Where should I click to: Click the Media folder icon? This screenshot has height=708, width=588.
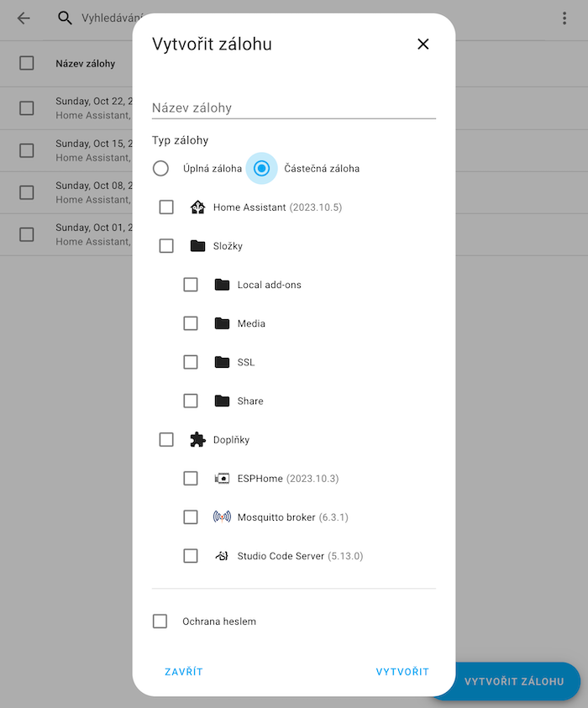pyautogui.click(x=222, y=323)
